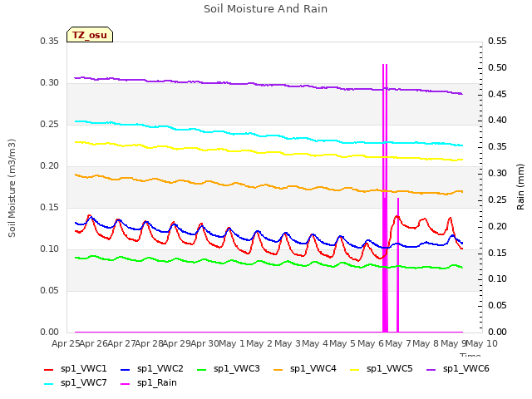Click the 0.35 rain axis tick label
532x399 pixels.
tap(497, 146)
